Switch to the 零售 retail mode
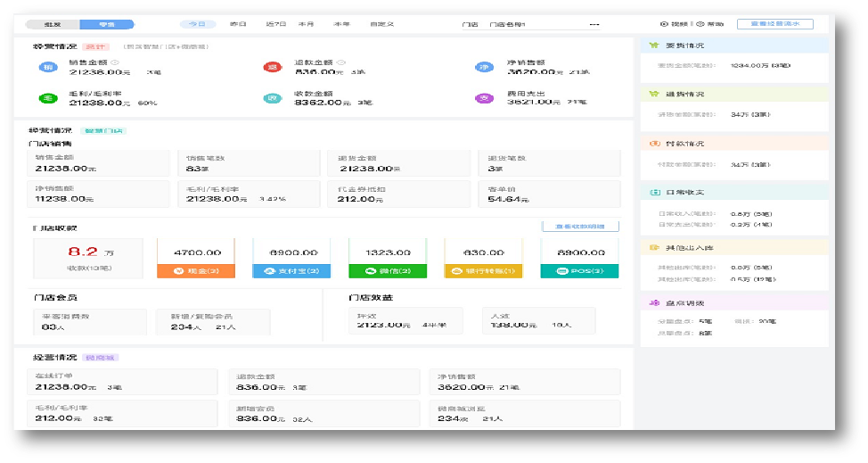Screen dimensions: 868x463 [x=107, y=24]
